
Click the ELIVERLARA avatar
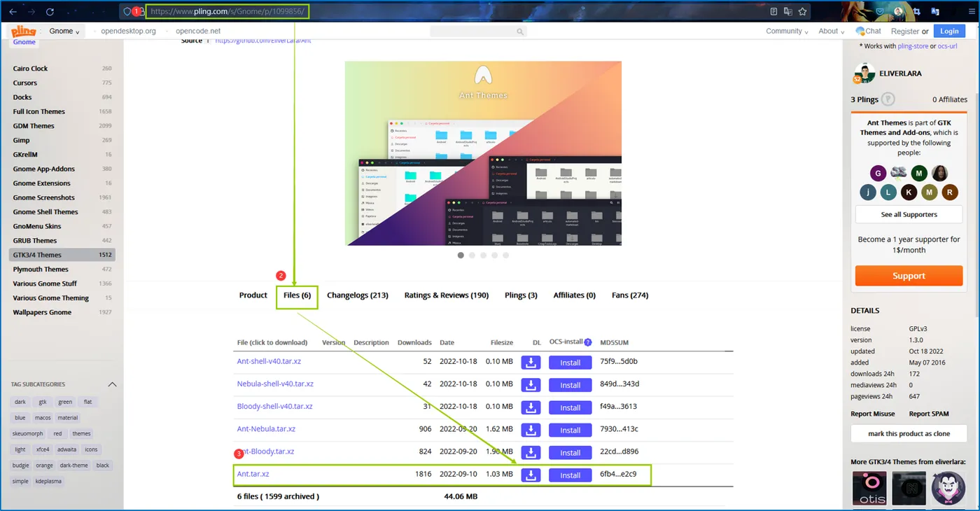[x=864, y=73]
